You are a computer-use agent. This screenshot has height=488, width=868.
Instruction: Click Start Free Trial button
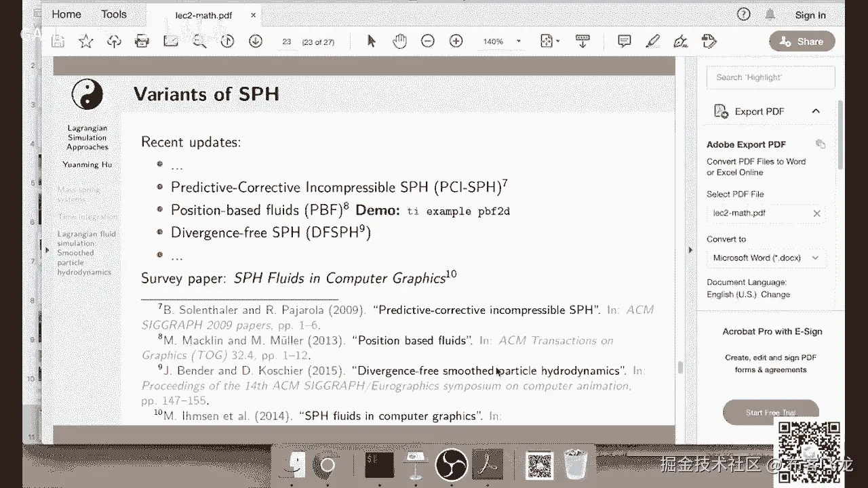pos(771,412)
